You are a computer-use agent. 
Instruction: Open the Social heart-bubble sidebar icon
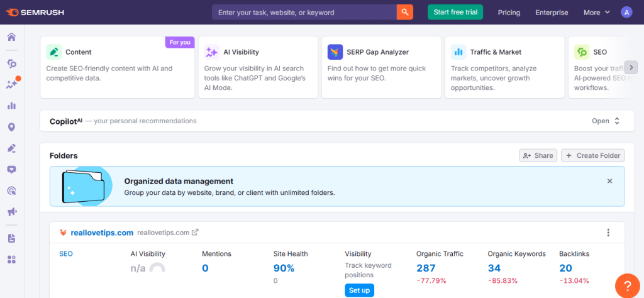tap(11, 170)
